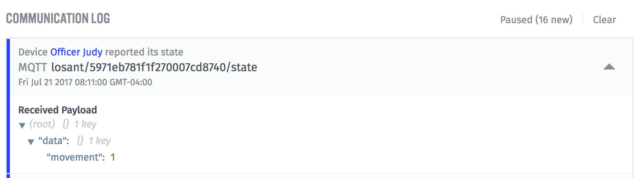The image size is (644, 178).
Task: Select the "data" key label
Action: [53, 141]
